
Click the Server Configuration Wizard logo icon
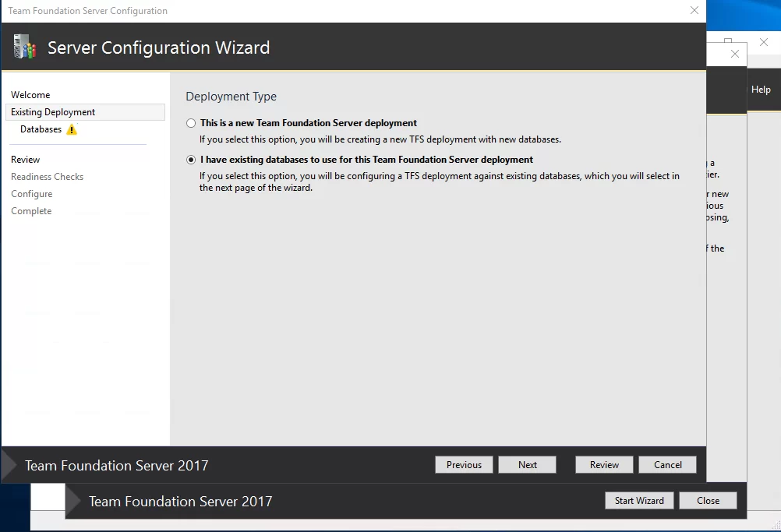click(25, 47)
